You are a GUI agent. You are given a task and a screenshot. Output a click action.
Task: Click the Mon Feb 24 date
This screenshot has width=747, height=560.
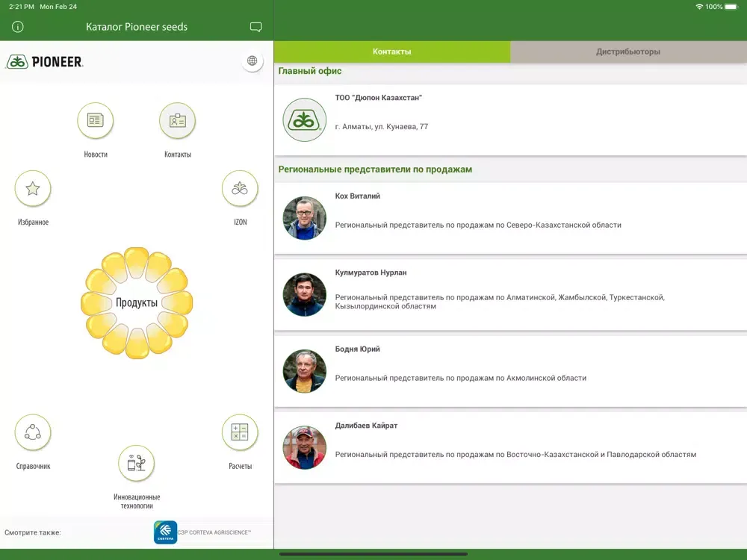pos(58,7)
